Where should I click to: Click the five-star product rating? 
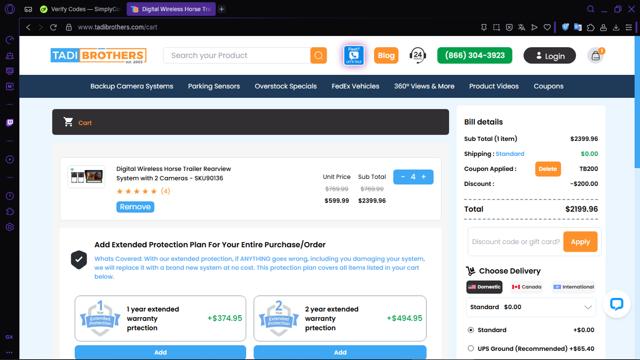pos(137,191)
